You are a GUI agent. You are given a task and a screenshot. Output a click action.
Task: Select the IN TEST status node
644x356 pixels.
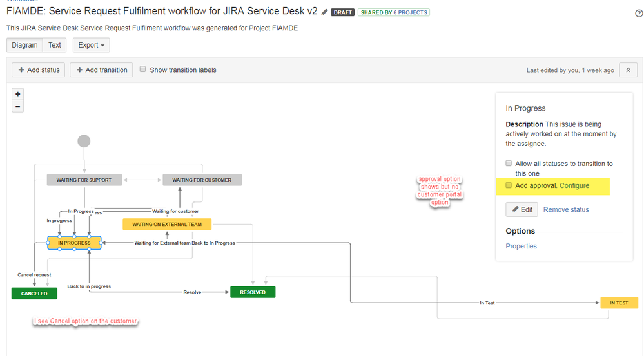pyautogui.click(x=619, y=303)
